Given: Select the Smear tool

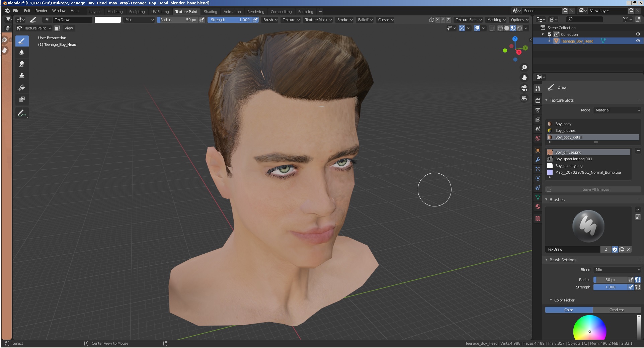Looking at the screenshot, I should click(22, 64).
